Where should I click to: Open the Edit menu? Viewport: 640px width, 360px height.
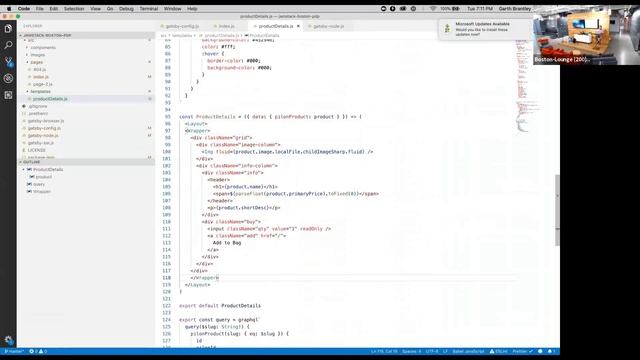point(53,9)
